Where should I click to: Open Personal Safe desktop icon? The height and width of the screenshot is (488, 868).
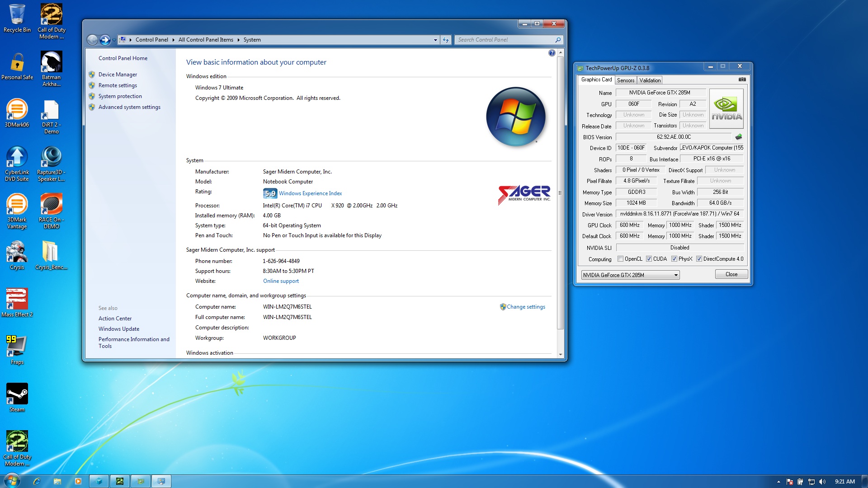[17, 66]
